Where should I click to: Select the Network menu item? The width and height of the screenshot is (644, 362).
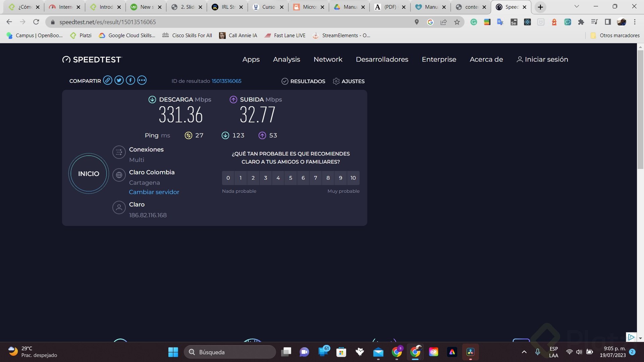coord(328,59)
